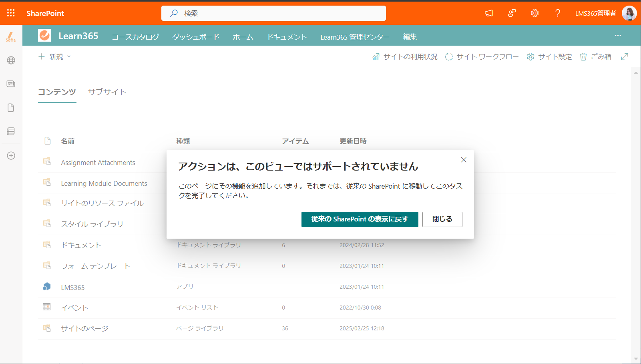Open the settings gear in top bar
The height and width of the screenshot is (364, 641).
[x=535, y=13]
